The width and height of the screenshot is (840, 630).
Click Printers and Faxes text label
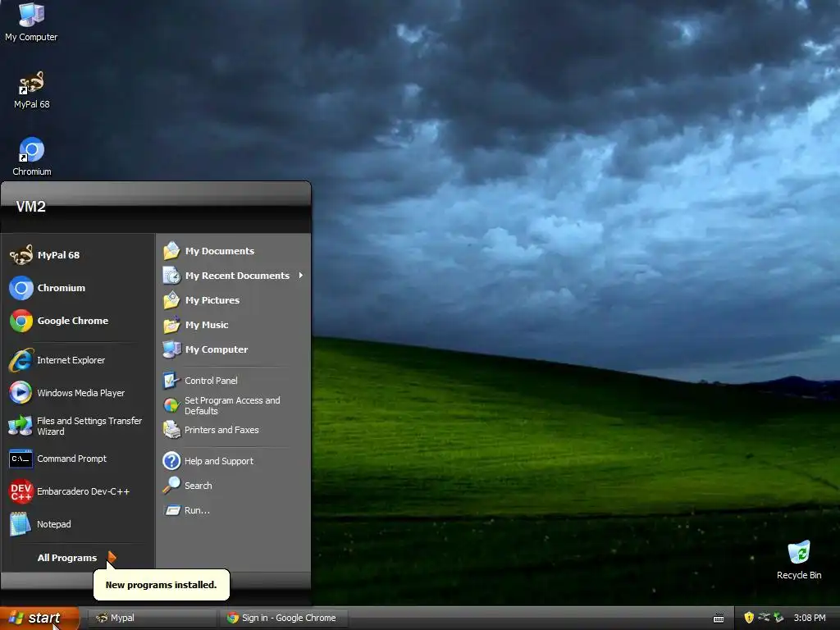click(221, 430)
